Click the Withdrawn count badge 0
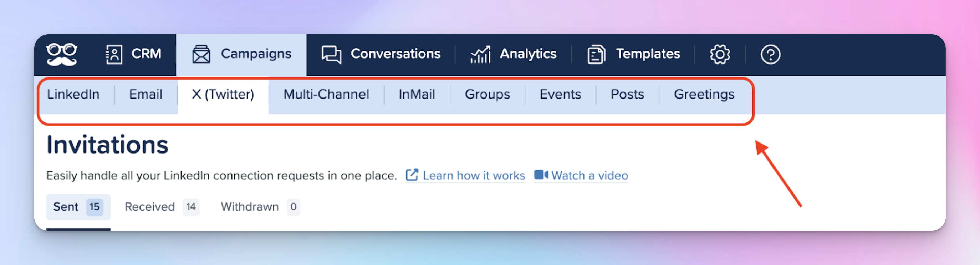The height and width of the screenshot is (265, 980). click(x=293, y=207)
